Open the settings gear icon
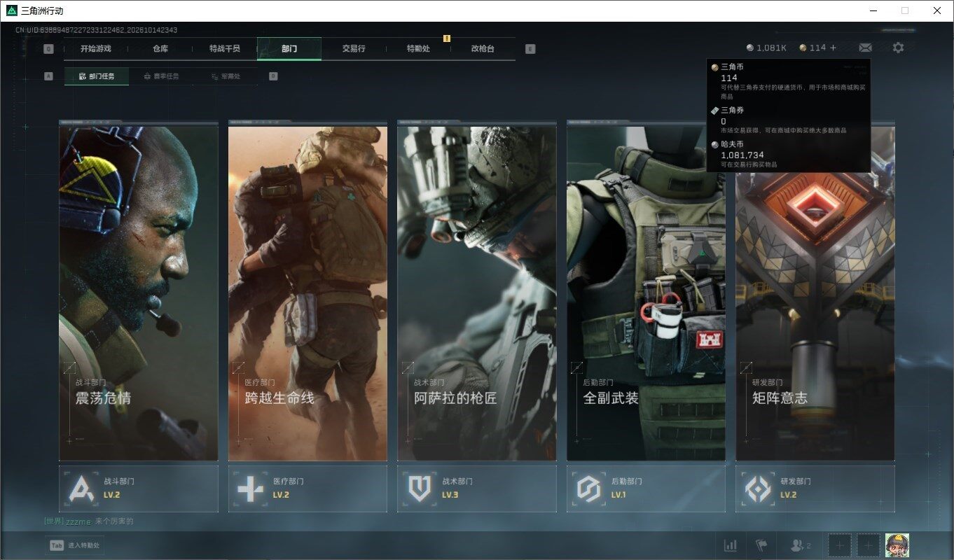 [x=898, y=48]
